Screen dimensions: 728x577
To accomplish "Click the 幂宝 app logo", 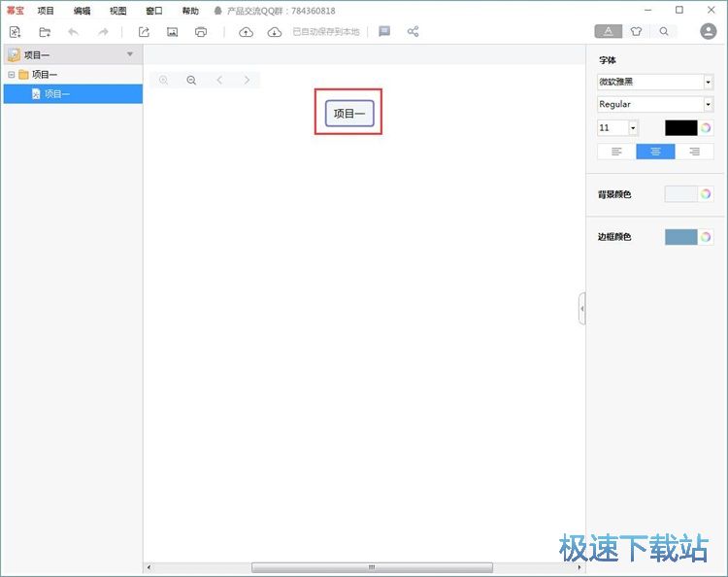I will point(16,11).
